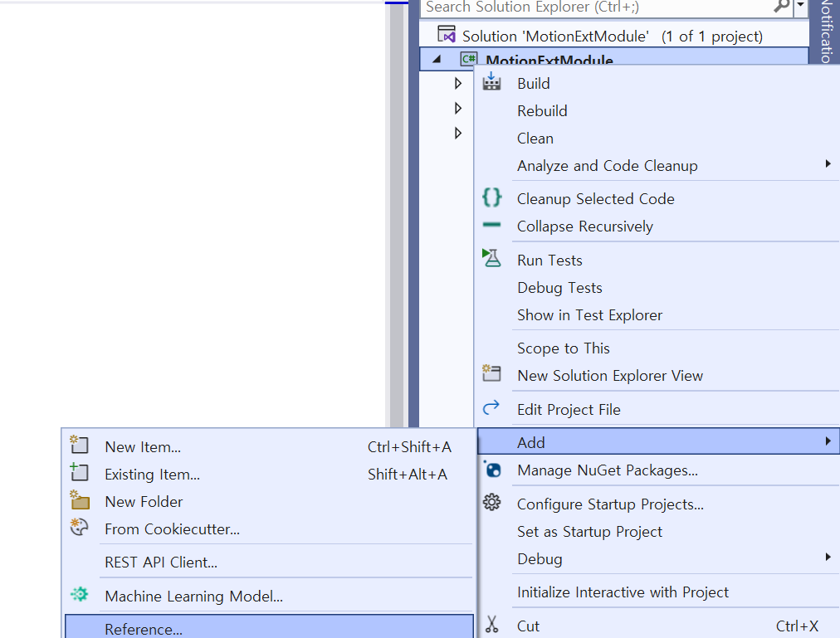Click the editor vertical scrollbar
The width and height of the screenshot is (840, 638).
click(x=397, y=214)
